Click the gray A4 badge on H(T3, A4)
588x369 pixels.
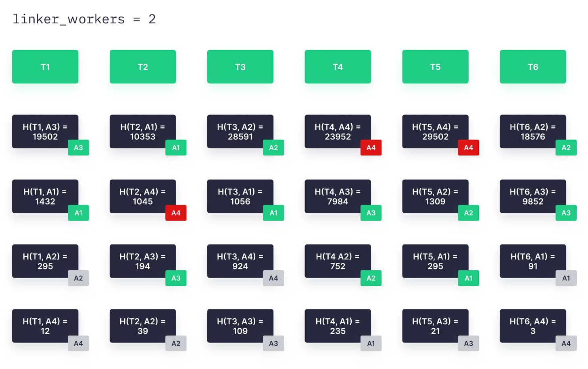pyautogui.click(x=273, y=278)
